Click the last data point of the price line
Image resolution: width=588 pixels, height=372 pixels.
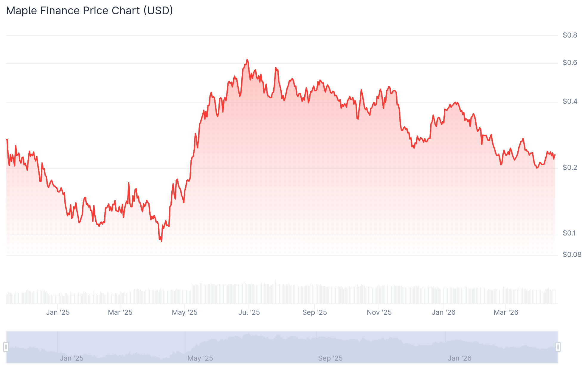pyautogui.click(x=555, y=155)
